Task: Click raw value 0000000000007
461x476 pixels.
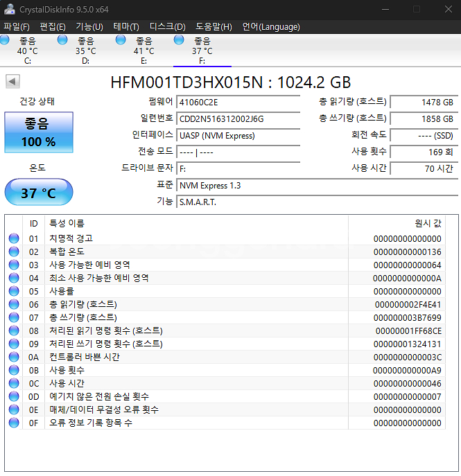Action: pos(407,397)
